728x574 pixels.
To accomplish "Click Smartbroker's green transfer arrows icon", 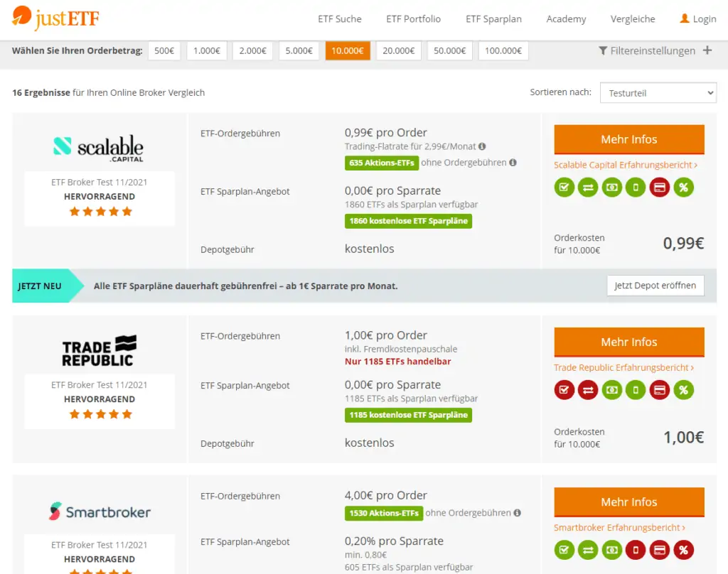I will (588, 550).
